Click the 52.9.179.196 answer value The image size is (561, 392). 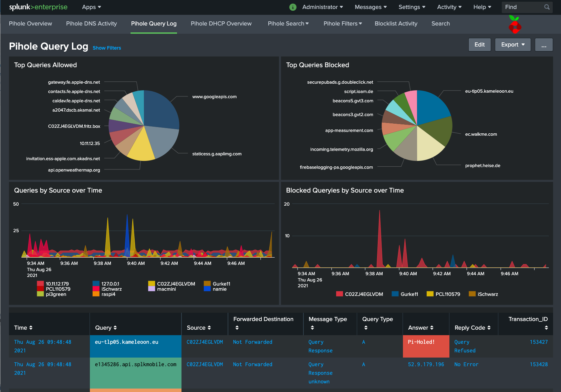(x=426, y=364)
